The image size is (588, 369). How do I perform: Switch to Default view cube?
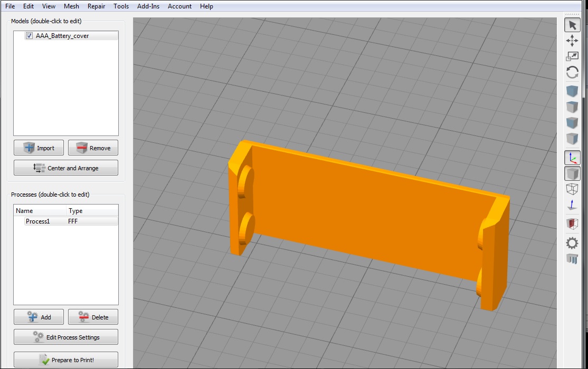(572, 91)
